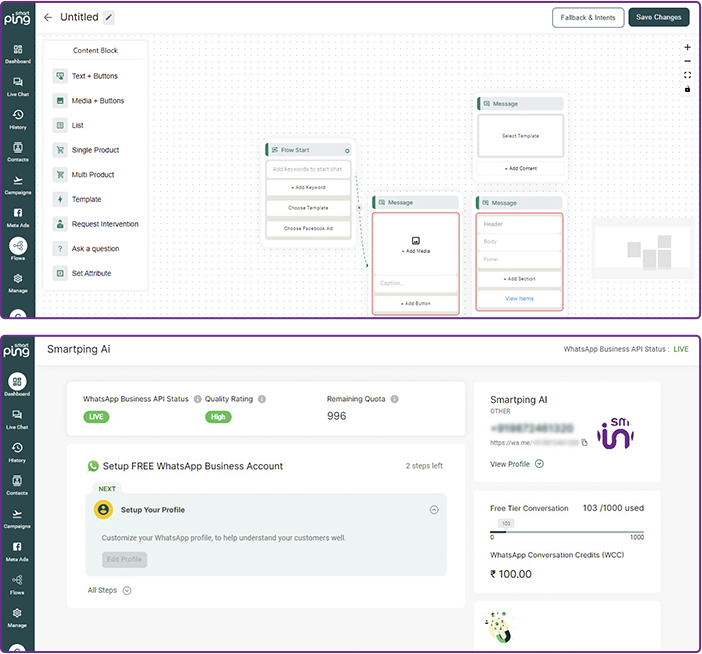This screenshot has height=654, width=702.
Task: Click Edit Profile button
Action: pos(124,560)
